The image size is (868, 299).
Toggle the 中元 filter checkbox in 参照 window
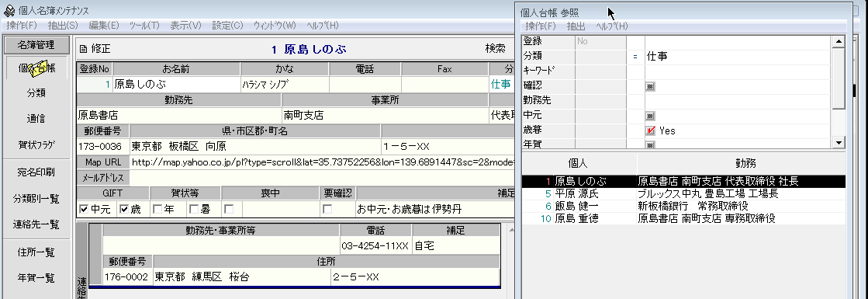coord(651,116)
